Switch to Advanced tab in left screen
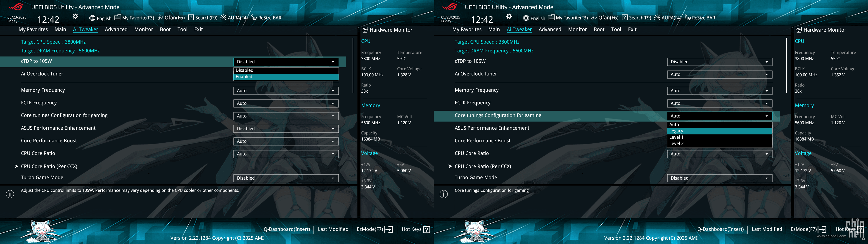The image size is (868, 244). pos(116,29)
